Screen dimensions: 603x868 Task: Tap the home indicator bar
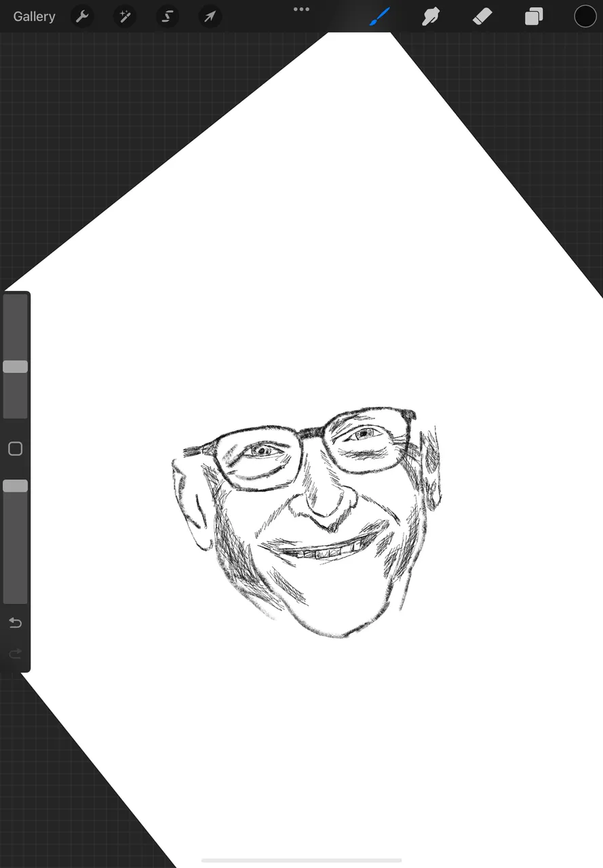(301, 861)
